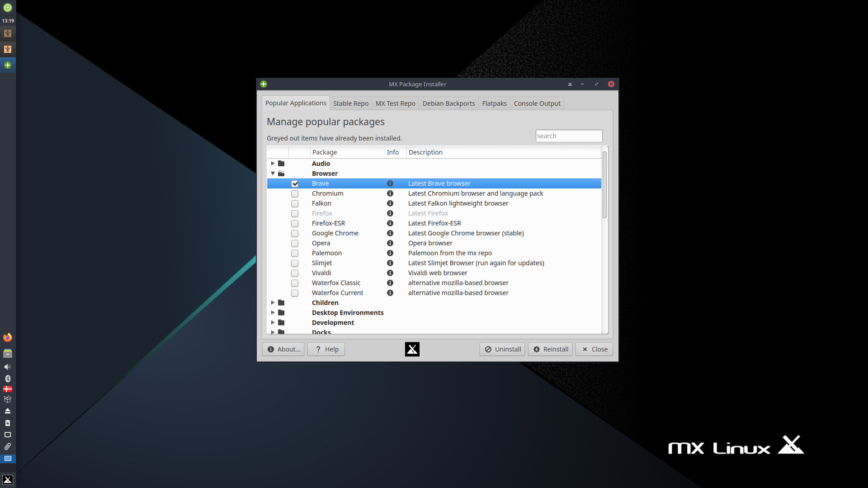This screenshot has width=868, height=488.
Task: Click the eject removable media icon
Action: 7,411
